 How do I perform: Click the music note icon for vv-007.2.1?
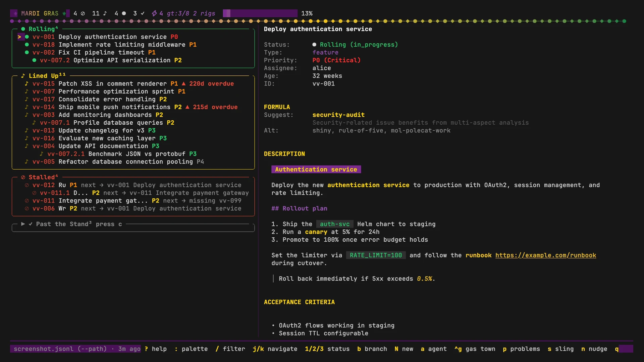[x=41, y=154]
